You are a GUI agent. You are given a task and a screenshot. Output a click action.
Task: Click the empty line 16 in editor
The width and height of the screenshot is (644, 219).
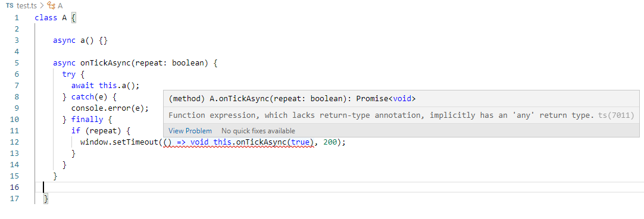click(x=339, y=187)
